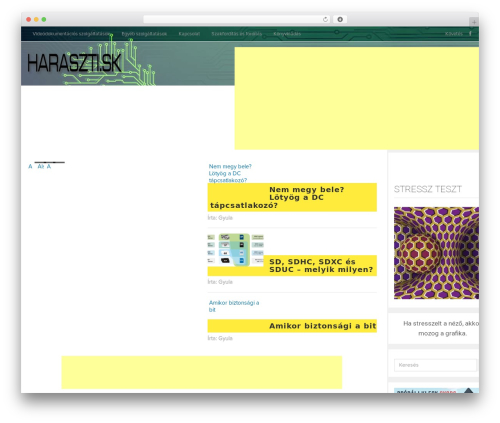Viewport: 500px width, 423px height.
Task: Click author Gyula under SD, SDHC post
Action: [225, 282]
